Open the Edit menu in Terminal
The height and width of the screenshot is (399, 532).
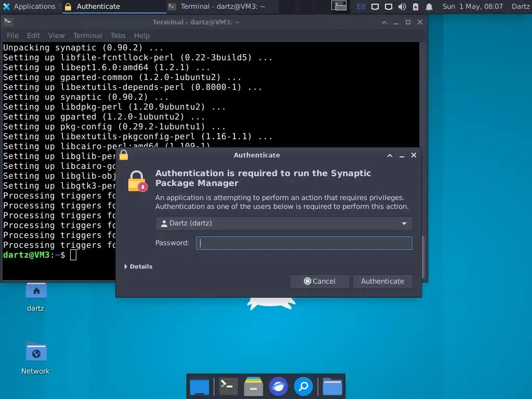(x=33, y=35)
